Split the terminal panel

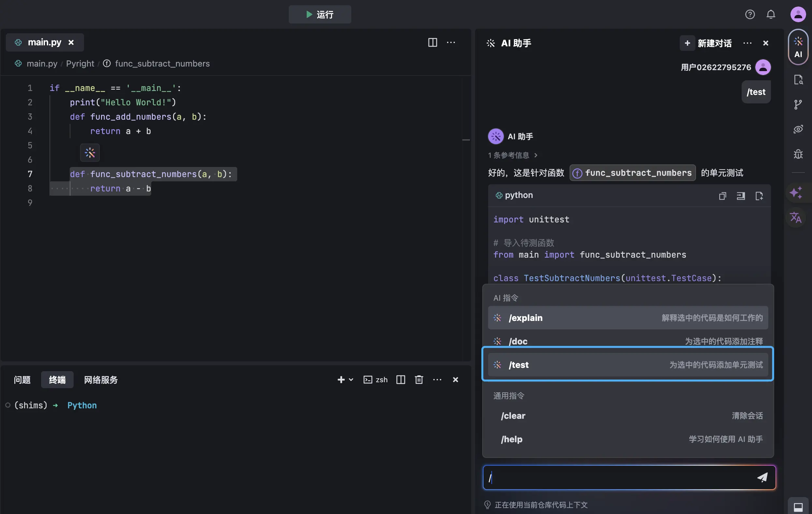(x=400, y=380)
